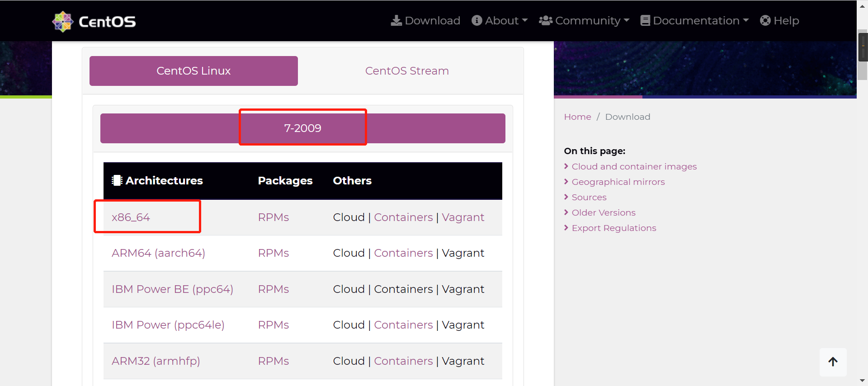The height and width of the screenshot is (386, 868).
Task: Click Vagrant text in ARM32 row
Action: tap(463, 361)
